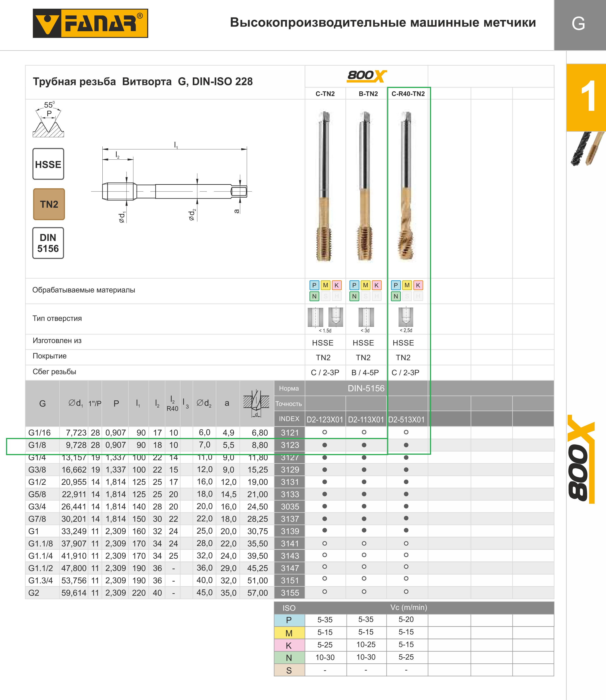Click the 'Тип отверстия' row label
The image size is (606, 700).
(x=57, y=318)
